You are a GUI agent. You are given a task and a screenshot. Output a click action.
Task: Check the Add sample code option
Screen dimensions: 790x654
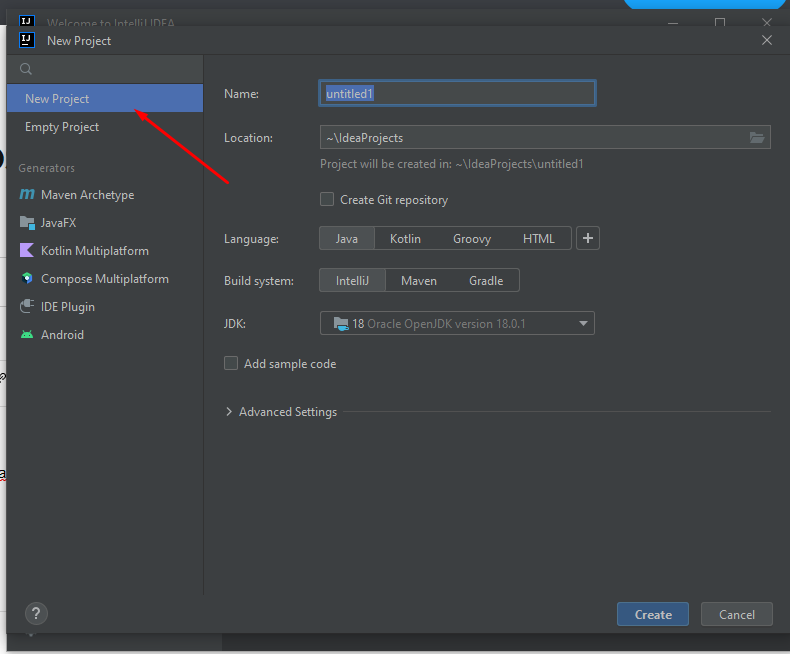click(x=231, y=363)
